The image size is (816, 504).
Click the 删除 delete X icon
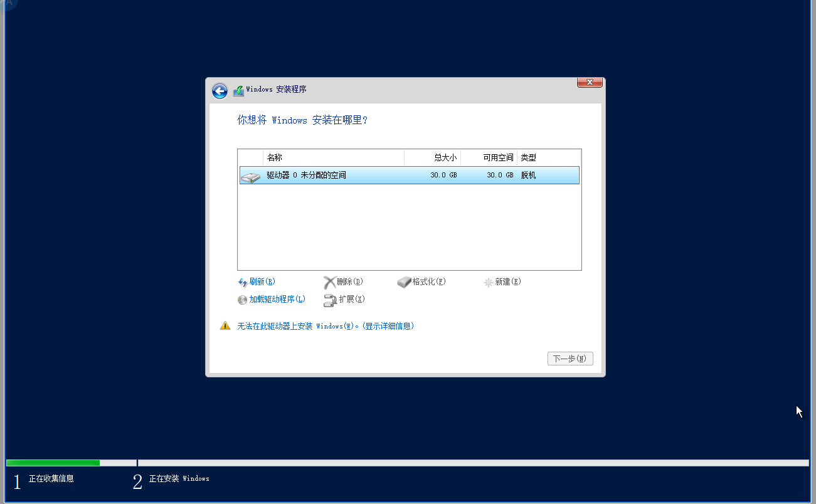coord(329,283)
